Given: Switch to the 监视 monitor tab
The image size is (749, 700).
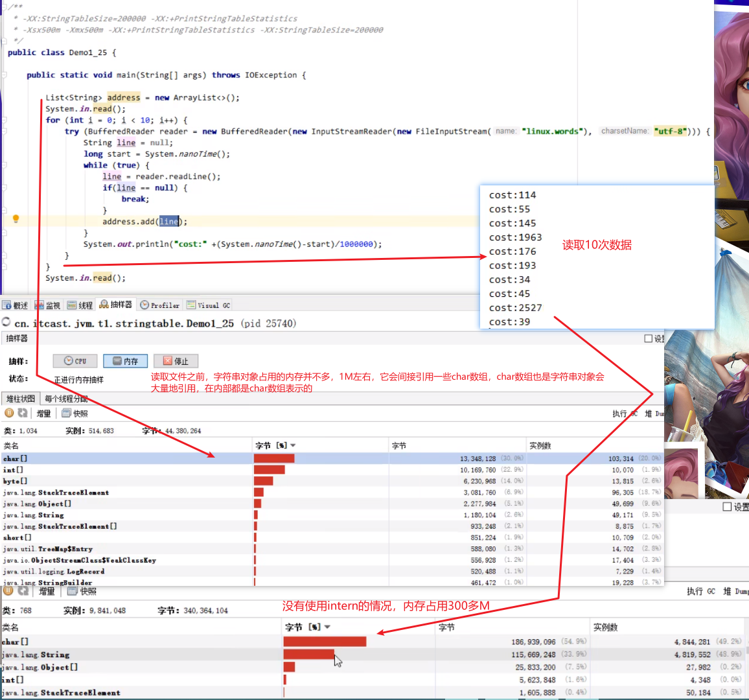Looking at the screenshot, I should pyautogui.click(x=47, y=305).
